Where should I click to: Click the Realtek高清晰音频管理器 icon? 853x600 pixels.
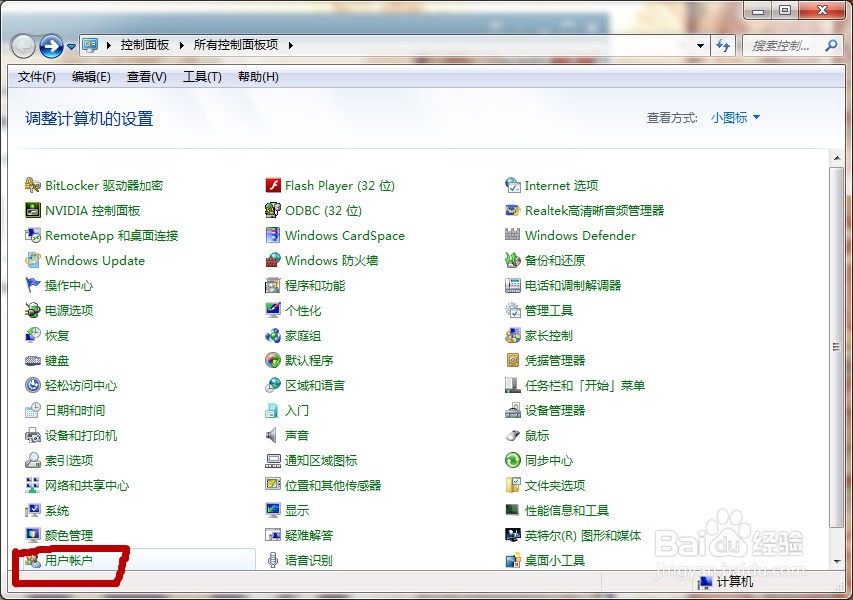(513, 211)
